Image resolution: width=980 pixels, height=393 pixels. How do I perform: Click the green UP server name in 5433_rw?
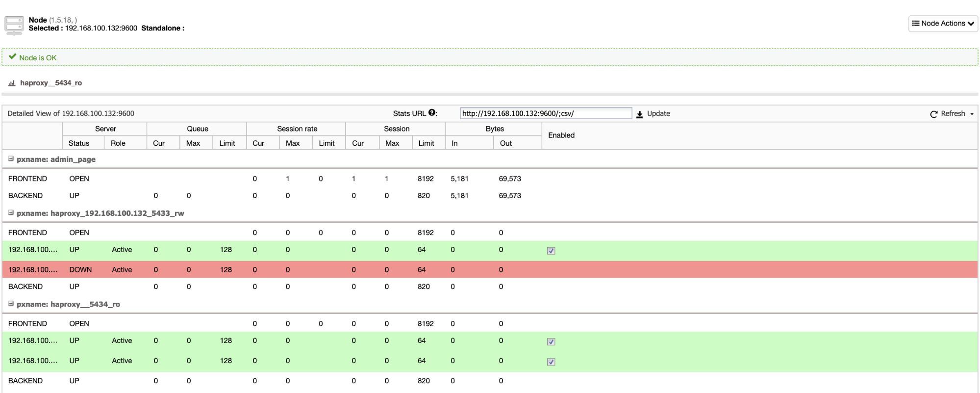(x=33, y=250)
